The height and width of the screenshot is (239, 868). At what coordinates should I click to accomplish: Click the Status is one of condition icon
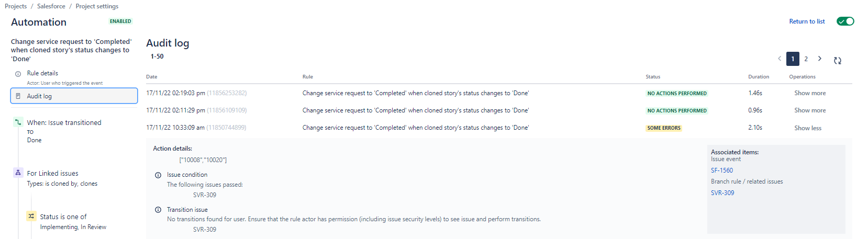(31, 216)
